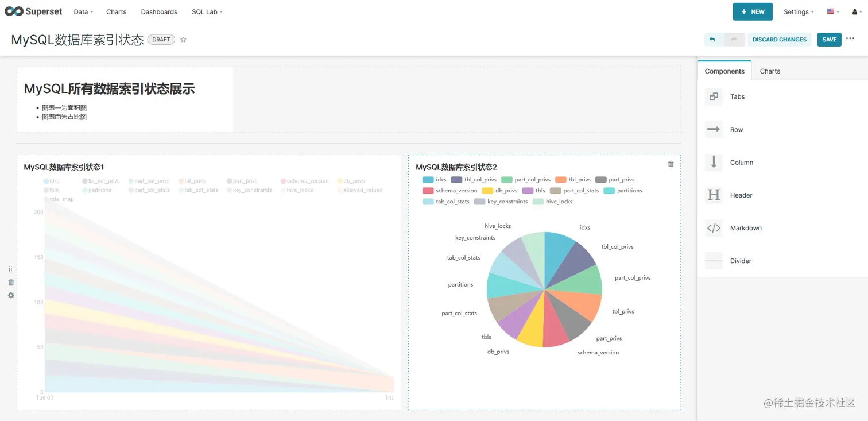Toggle tbls legend in pie chart

[x=534, y=191]
